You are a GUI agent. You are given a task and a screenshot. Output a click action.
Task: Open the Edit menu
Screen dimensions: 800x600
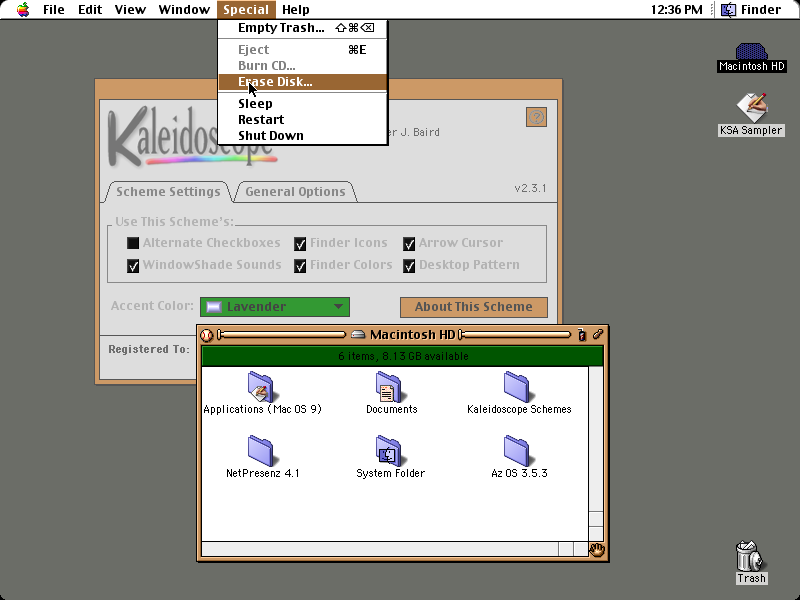(90, 9)
